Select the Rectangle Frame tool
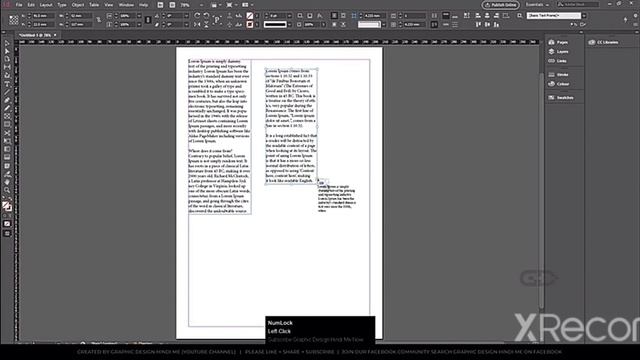The width and height of the screenshot is (640, 360). [7, 116]
